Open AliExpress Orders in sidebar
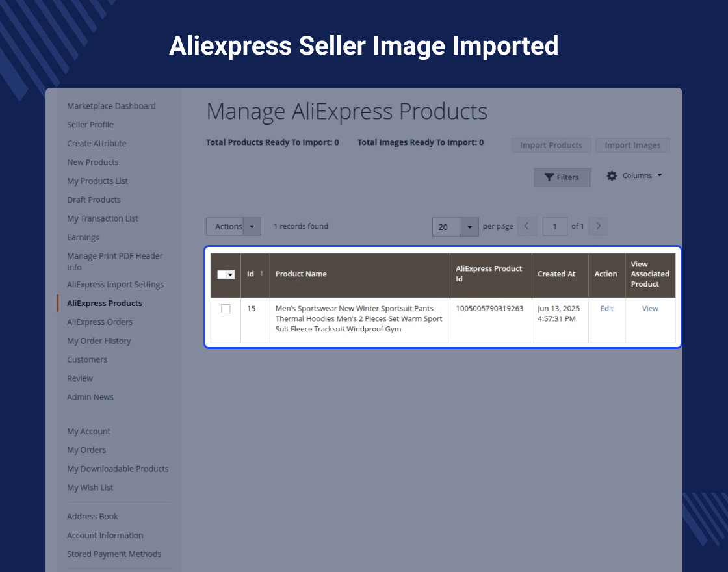Screen dimensions: 728x572 [100, 322]
